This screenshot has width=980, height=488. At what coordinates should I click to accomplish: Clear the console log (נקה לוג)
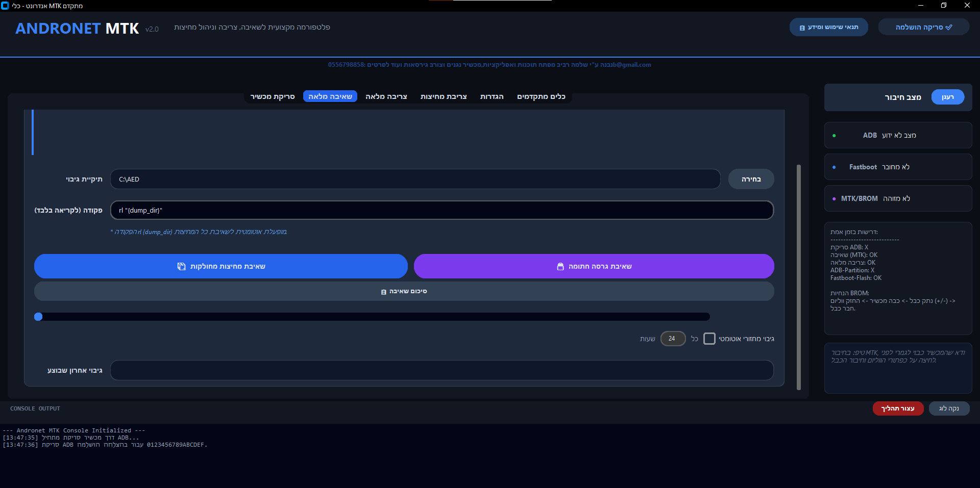coord(949,408)
